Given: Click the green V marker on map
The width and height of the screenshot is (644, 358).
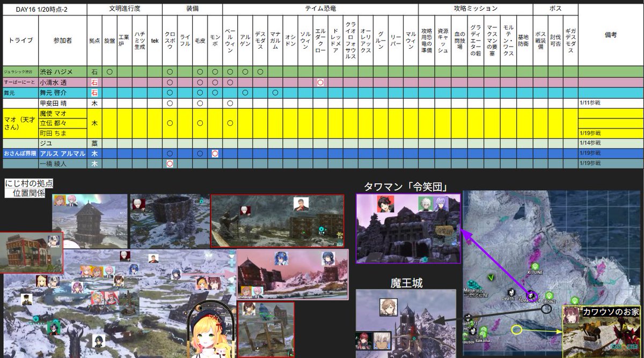Looking at the screenshot, I should coord(492,277).
